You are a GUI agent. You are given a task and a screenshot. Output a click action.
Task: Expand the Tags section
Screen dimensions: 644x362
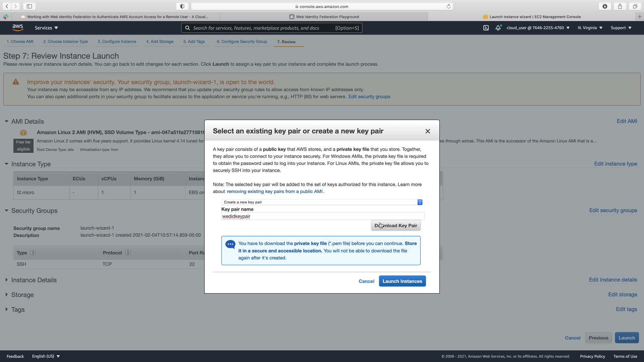point(7,310)
